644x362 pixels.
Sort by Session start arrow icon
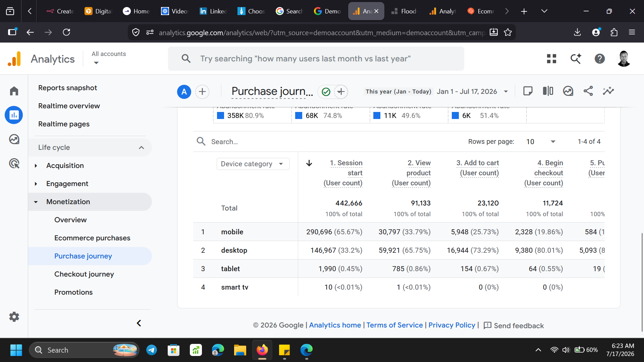309,163
